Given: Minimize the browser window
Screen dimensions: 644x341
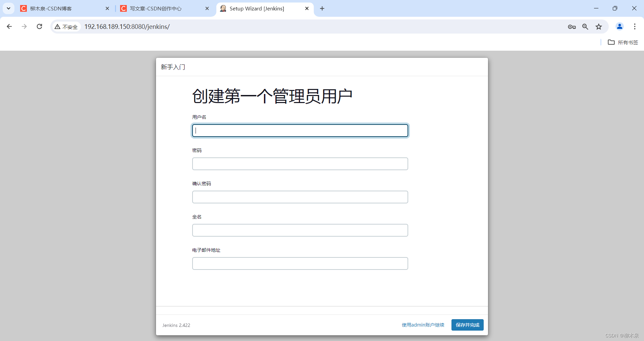Looking at the screenshot, I should tap(596, 8).
